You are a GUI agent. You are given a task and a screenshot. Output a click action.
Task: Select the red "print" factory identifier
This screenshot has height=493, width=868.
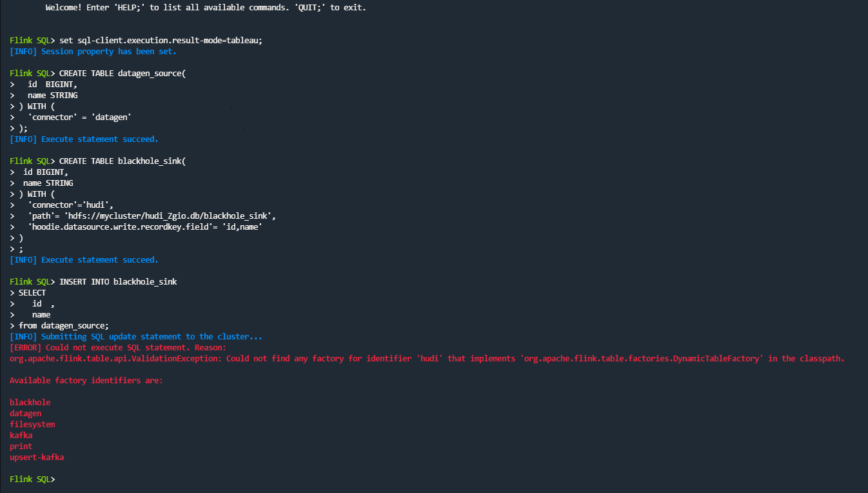[21, 447]
